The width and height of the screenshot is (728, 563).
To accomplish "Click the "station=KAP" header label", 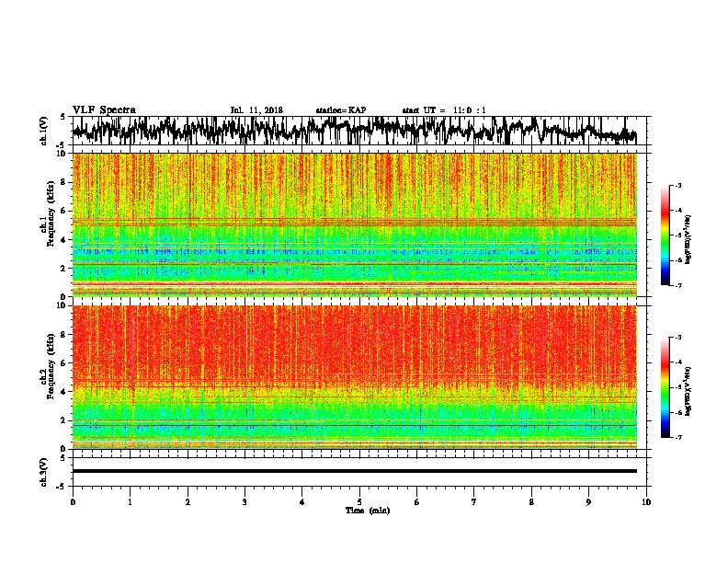I will coord(341,110).
